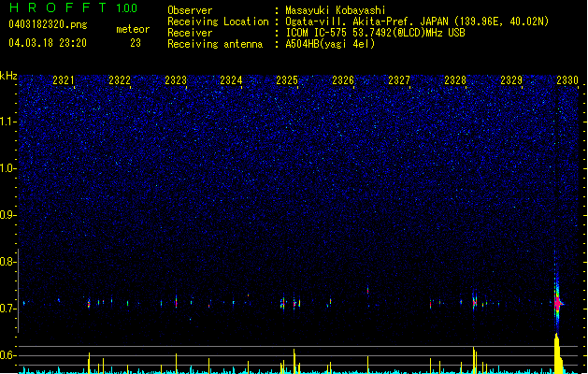Click the 2328 time marker
The height and width of the screenshot is (374, 588).
click(455, 79)
